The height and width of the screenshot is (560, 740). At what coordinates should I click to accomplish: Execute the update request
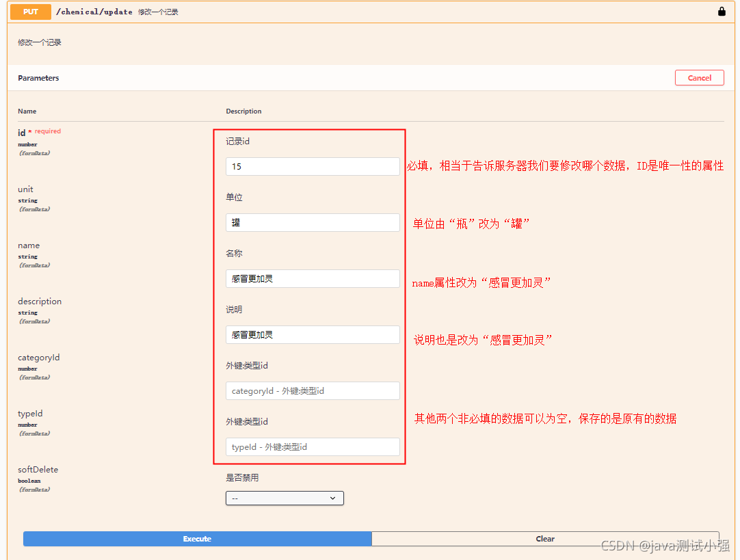pyautogui.click(x=197, y=539)
